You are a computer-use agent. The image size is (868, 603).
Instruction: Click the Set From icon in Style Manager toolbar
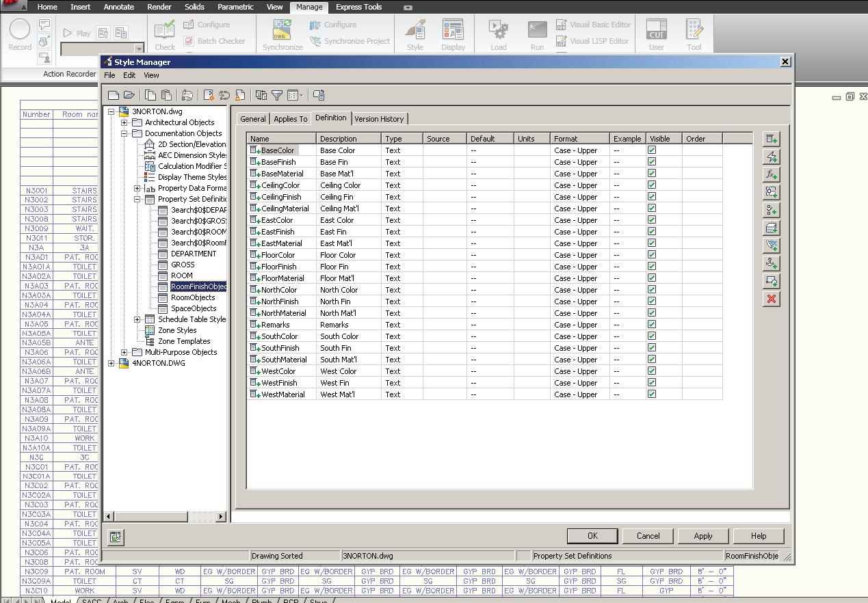pyautogui.click(x=224, y=95)
